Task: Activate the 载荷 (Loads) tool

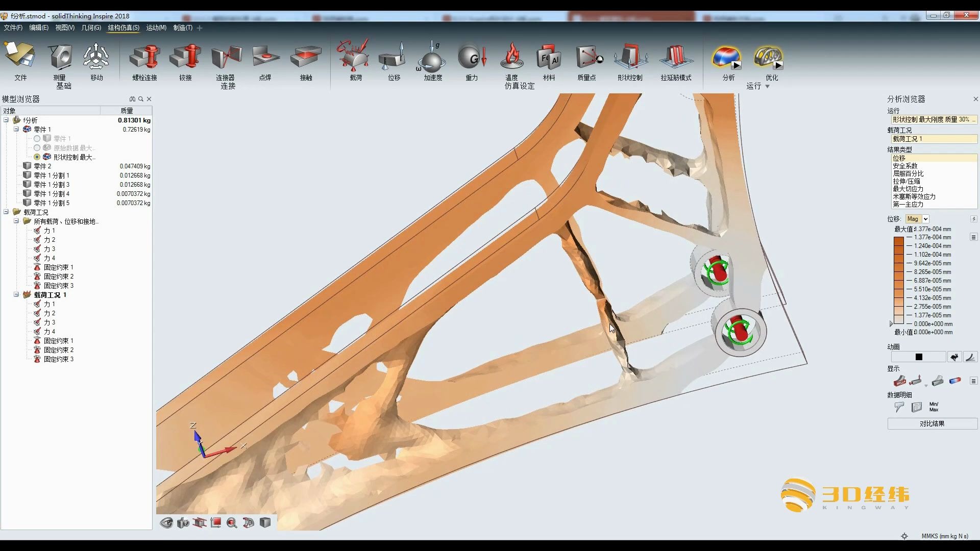Action: [353, 55]
